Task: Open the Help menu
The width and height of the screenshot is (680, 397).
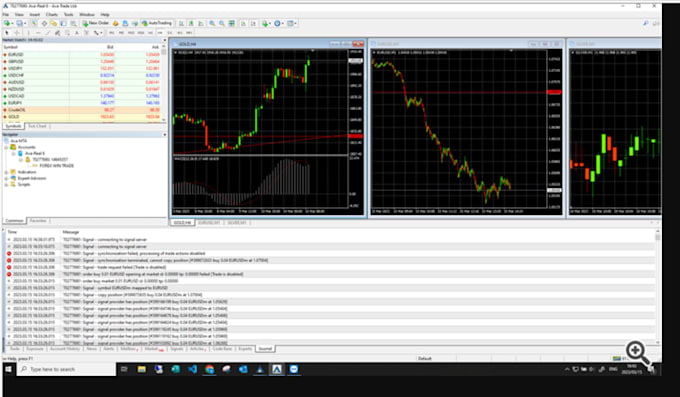Action: (105, 14)
